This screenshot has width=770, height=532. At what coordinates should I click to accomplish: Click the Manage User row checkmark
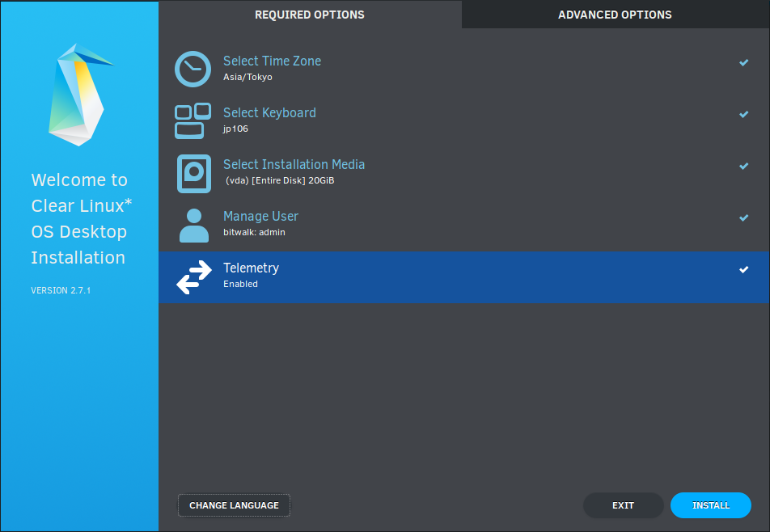(x=743, y=218)
